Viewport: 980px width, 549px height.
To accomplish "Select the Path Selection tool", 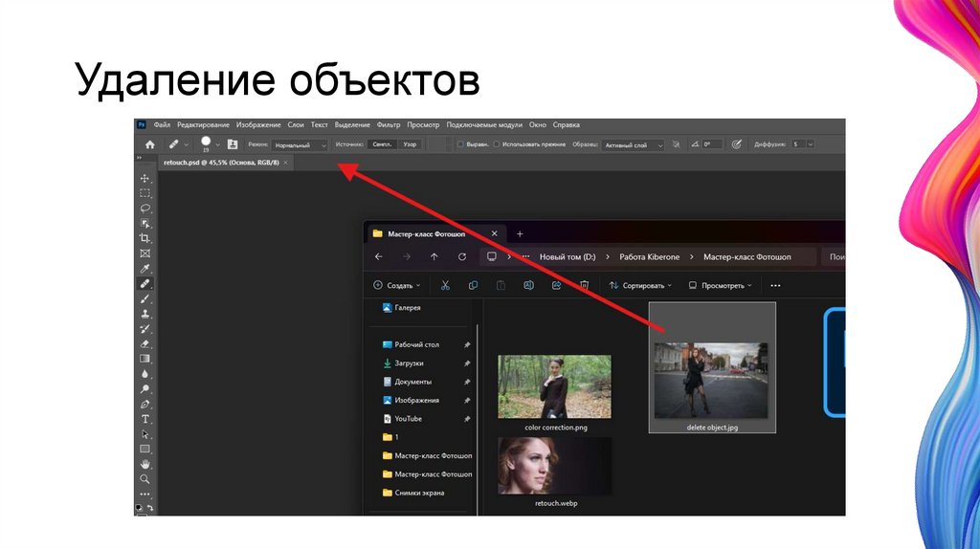I will 145,434.
